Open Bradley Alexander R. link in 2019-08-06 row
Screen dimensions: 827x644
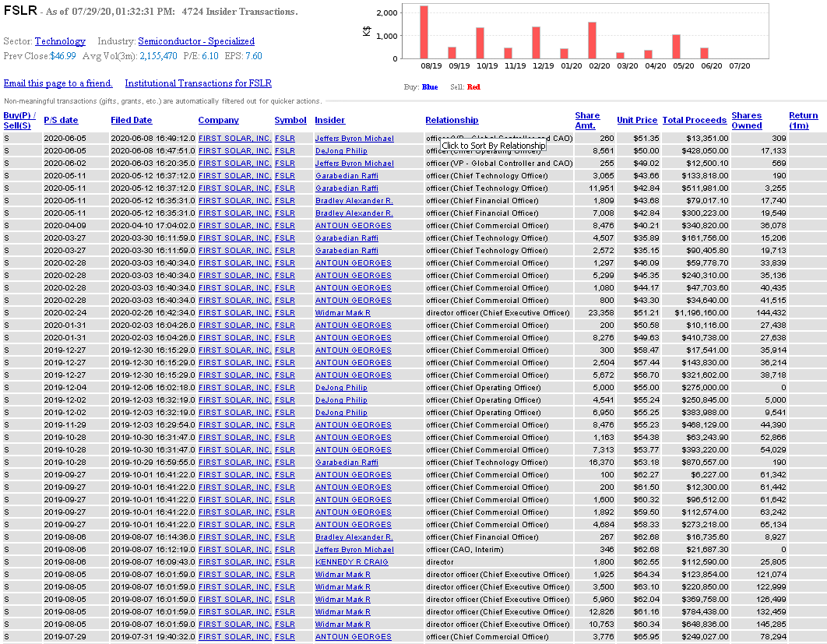(354, 537)
